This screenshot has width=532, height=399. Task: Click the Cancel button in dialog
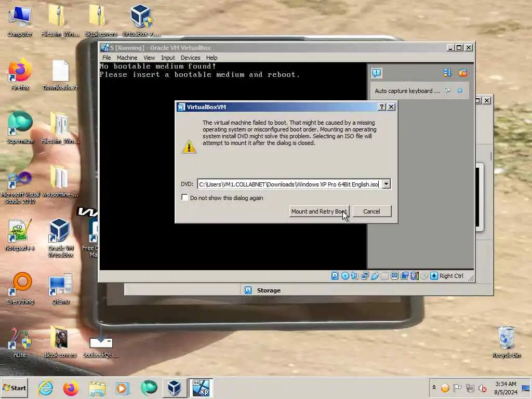(x=372, y=211)
